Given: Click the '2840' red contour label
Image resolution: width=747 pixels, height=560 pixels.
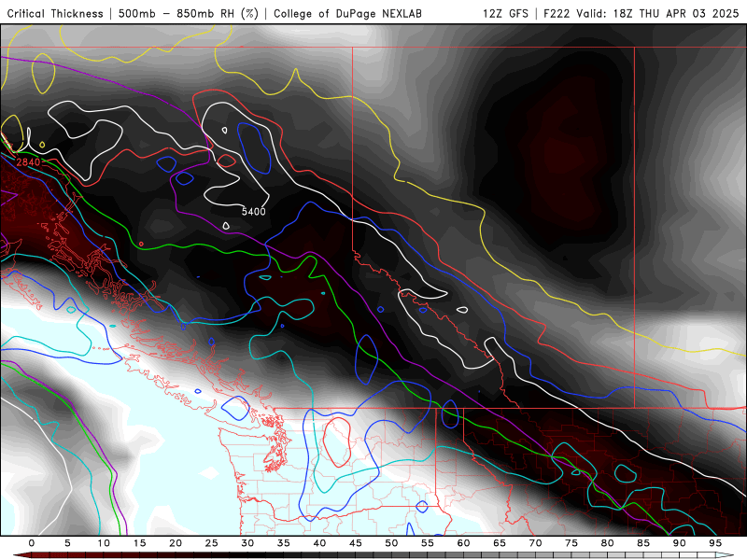Looking at the screenshot, I should [x=29, y=162].
